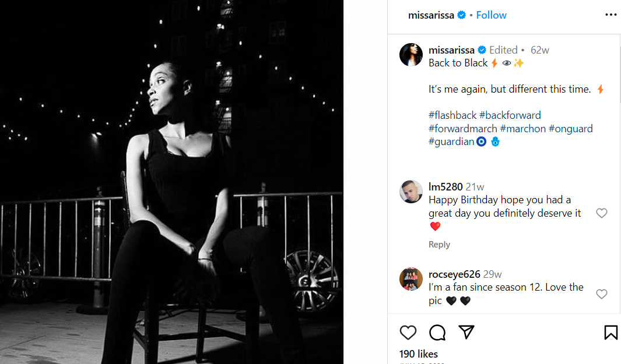
Task: Open rocseye626's profile avatar
Action: (411, 279)
